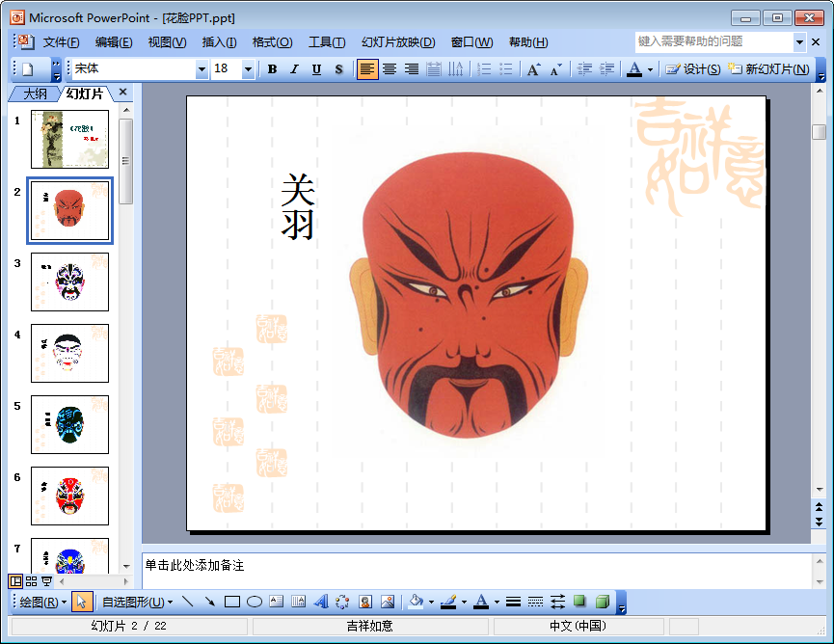
Task: Open the 幻灯片放映 menu
Action: [398, 42]
